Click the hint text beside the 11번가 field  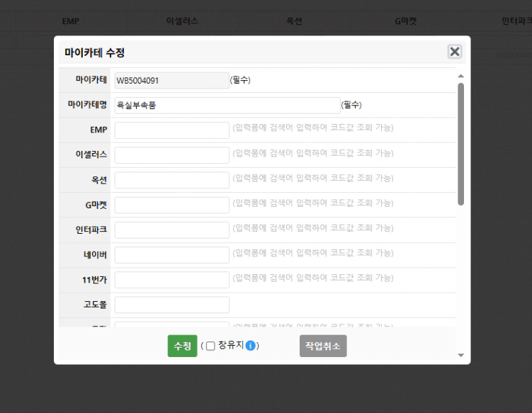pos(313,278)
